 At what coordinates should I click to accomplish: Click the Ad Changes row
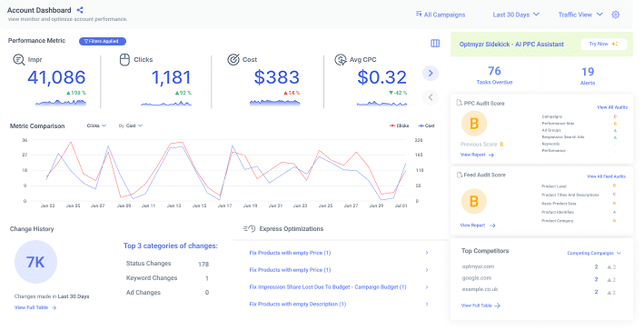point(167,293)
